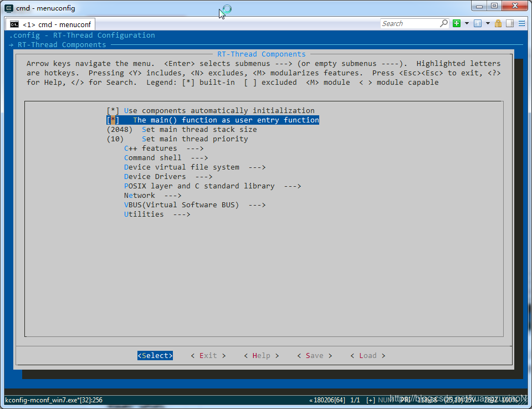Click the < Help > button
Screen dimensions: 532x409
(261, 355)
